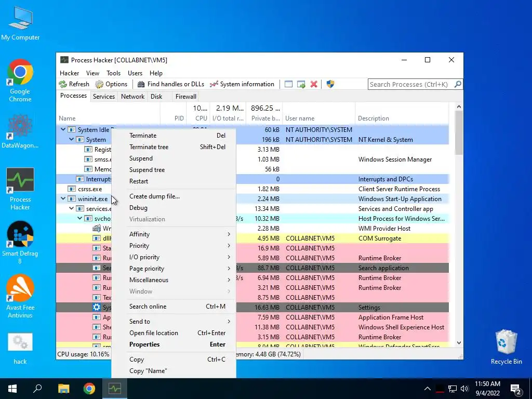Open the volume speaker tray icon
The height and width of the screenshot is (399, 532).
[464, 389]
